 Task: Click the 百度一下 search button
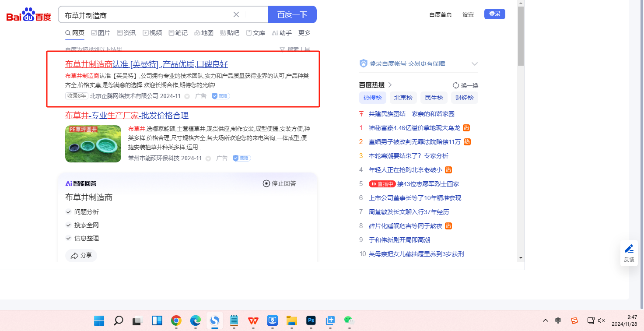[292, 14]
